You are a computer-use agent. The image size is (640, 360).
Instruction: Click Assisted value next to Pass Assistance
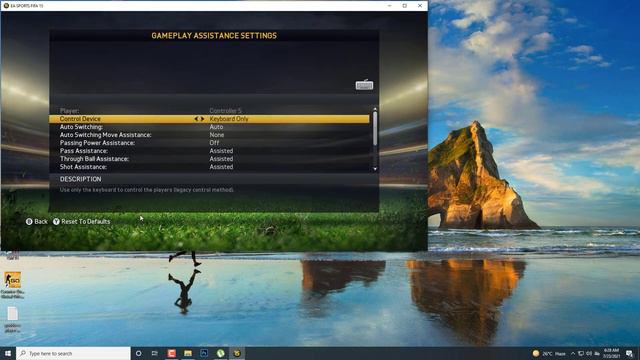221,151
